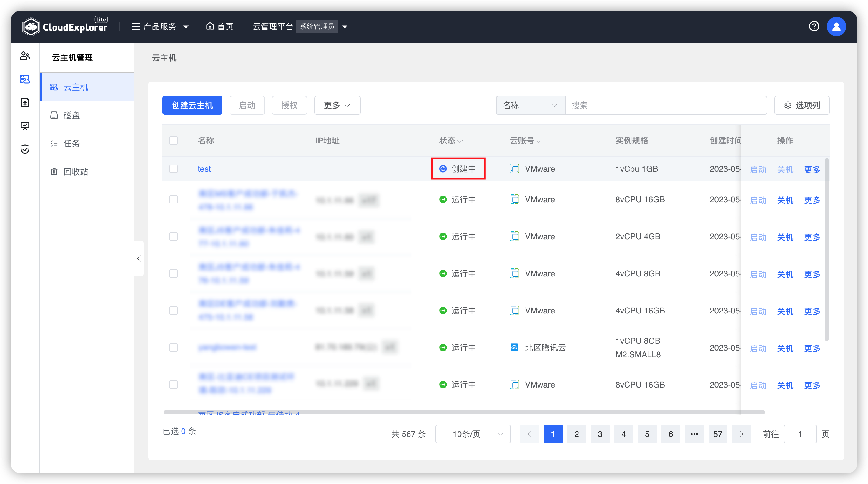This screenshot has height=484, width=868.
Task: Open the billing document sidebar icon
Action: click(25, 102)
